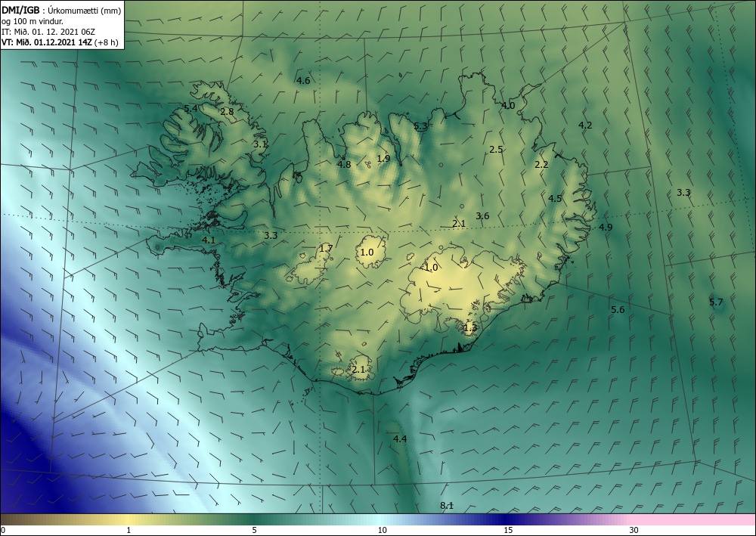Pick the brown start of the color scale
Image resolution: width=756 pixels, height=536 pixels.
pyautogui.click(x=20, y=519)
